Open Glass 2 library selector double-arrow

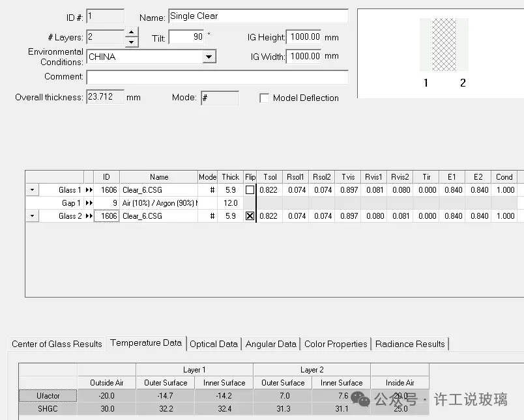coord(89,216)
